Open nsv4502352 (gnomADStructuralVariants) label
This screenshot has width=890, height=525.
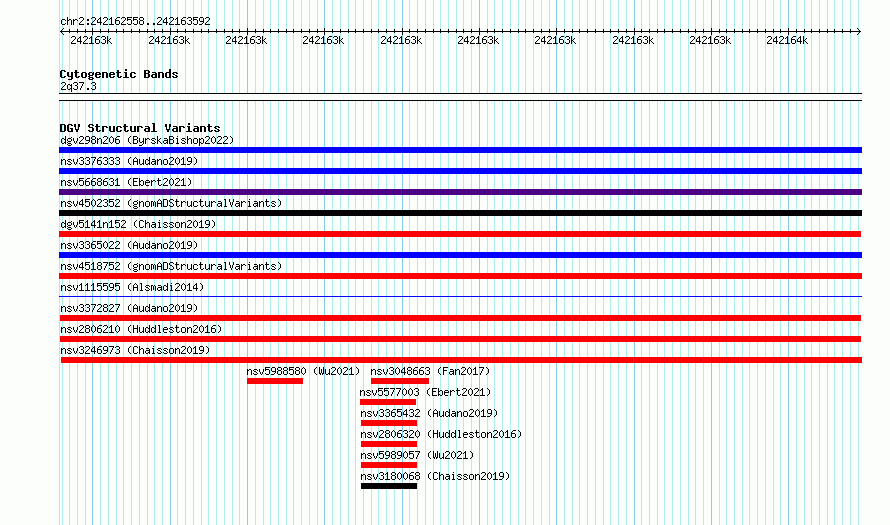pyautogui.click(x=171, y=203)
